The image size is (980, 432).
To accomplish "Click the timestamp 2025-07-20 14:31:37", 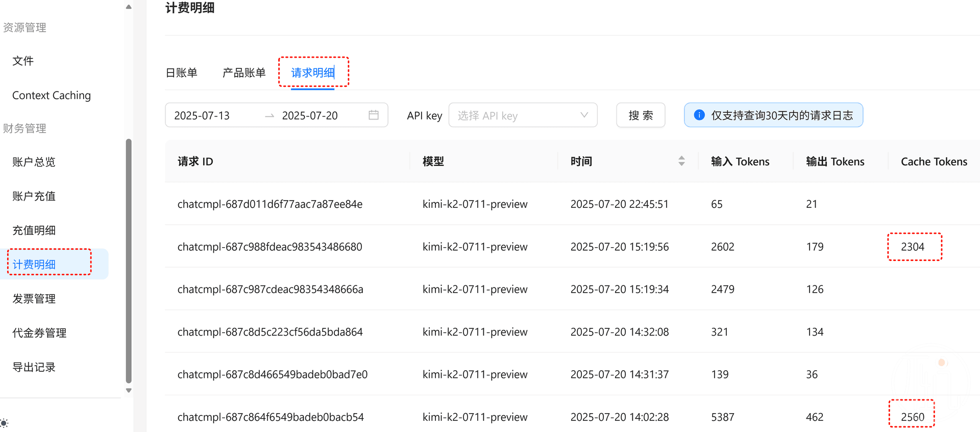I will point(620,374).
